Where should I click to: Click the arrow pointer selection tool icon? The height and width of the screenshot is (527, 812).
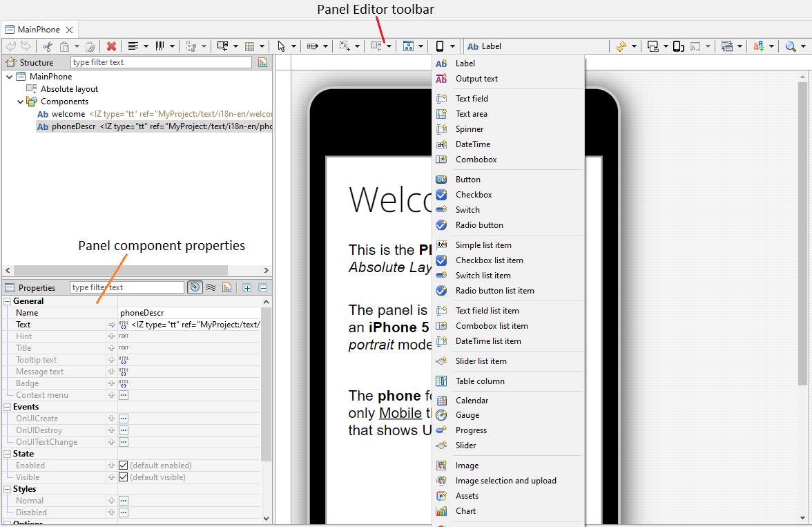[x=281, y=46]
